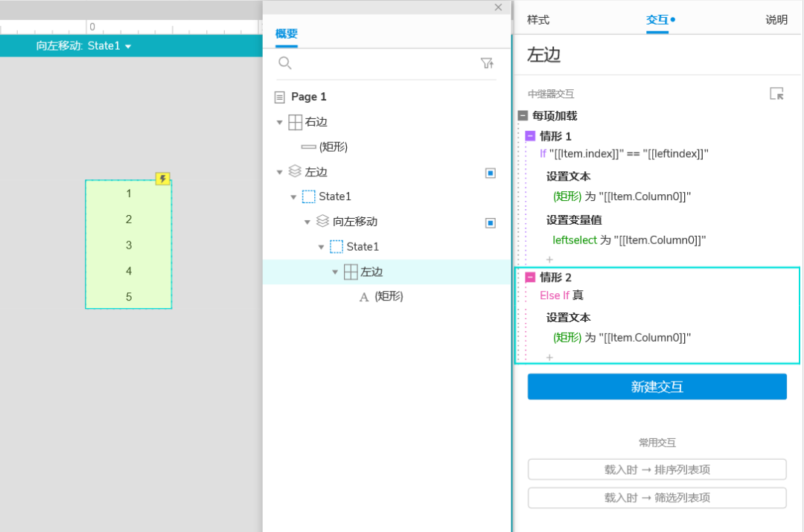Collapse the 情形 2 case block
Screen dimensions: 804x532
(x=530, y=278)
